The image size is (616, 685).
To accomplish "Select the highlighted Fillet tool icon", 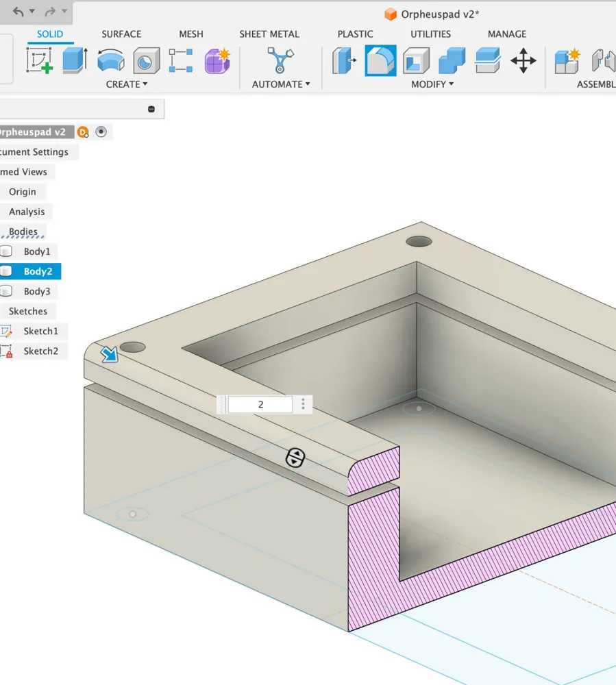I will coord(380,60).
